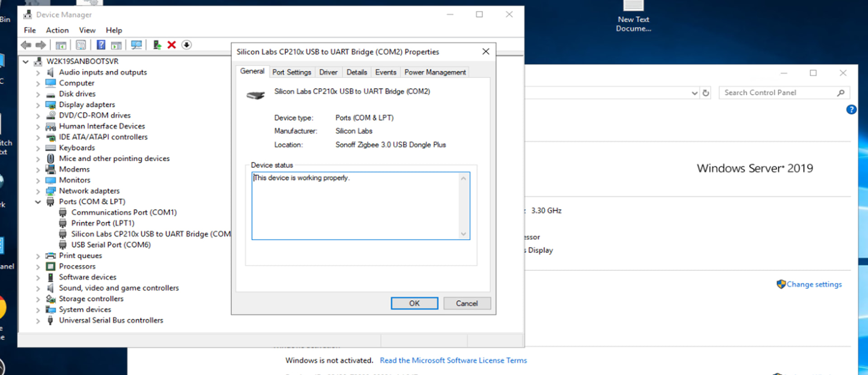Click the Scan for hardware changes toolbar icon
The width and height of the screenshot is (868, 375).
pyautogui.click(x=136, y=45)
